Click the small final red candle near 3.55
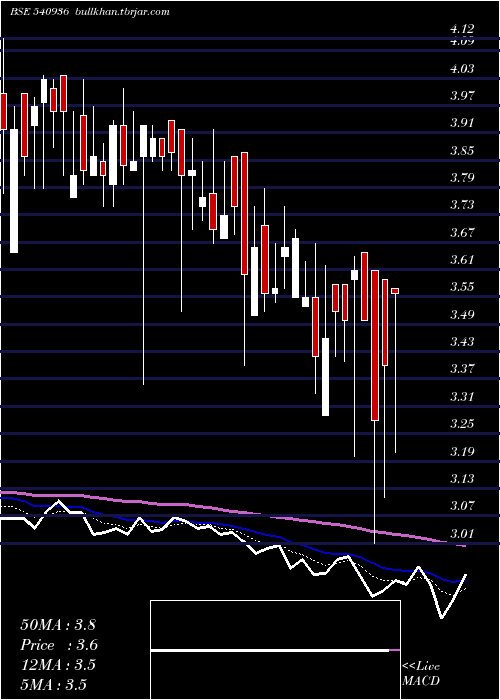This screenshot has height=700, width=500. (395, 291)
